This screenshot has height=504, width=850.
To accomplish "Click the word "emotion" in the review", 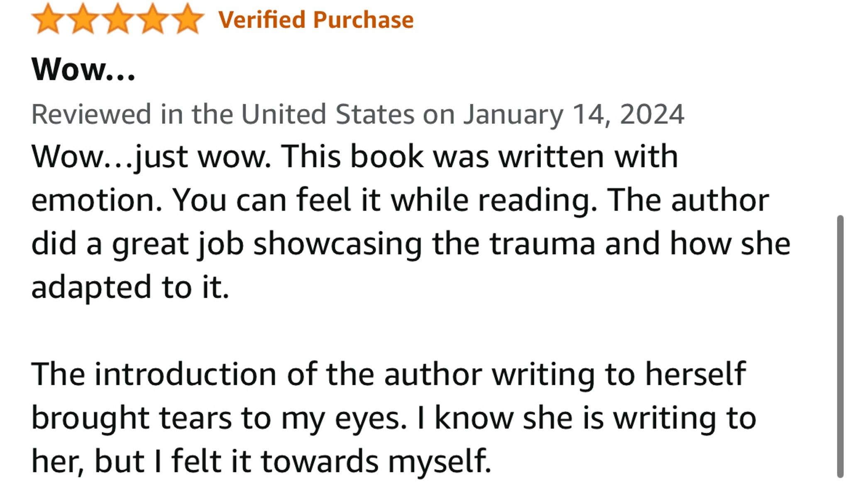I will [96, 200].
